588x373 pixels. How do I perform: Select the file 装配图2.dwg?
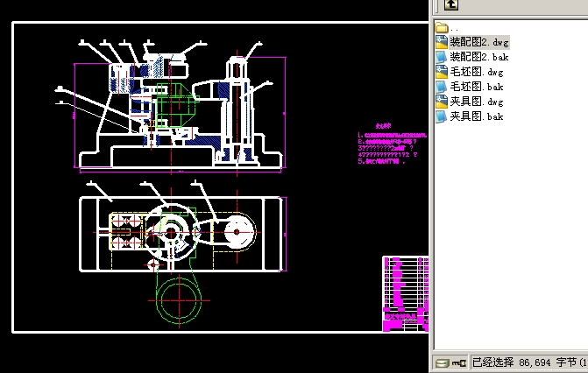tap(478, 42)
